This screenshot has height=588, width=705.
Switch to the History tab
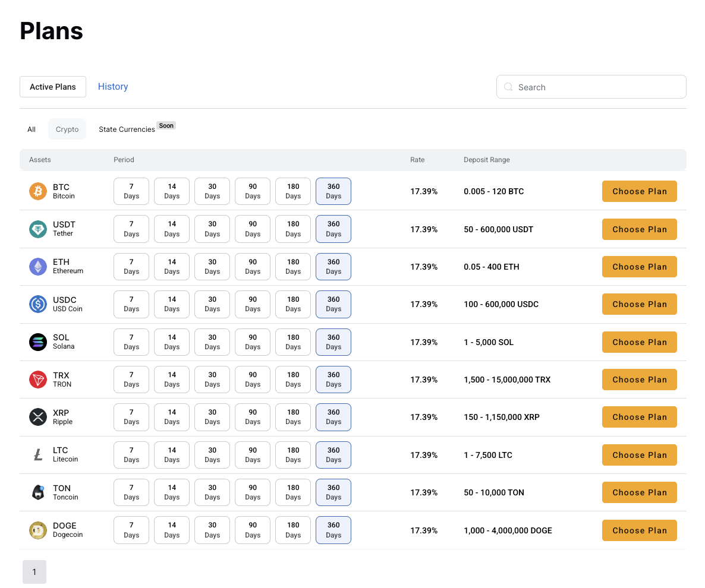113,87
